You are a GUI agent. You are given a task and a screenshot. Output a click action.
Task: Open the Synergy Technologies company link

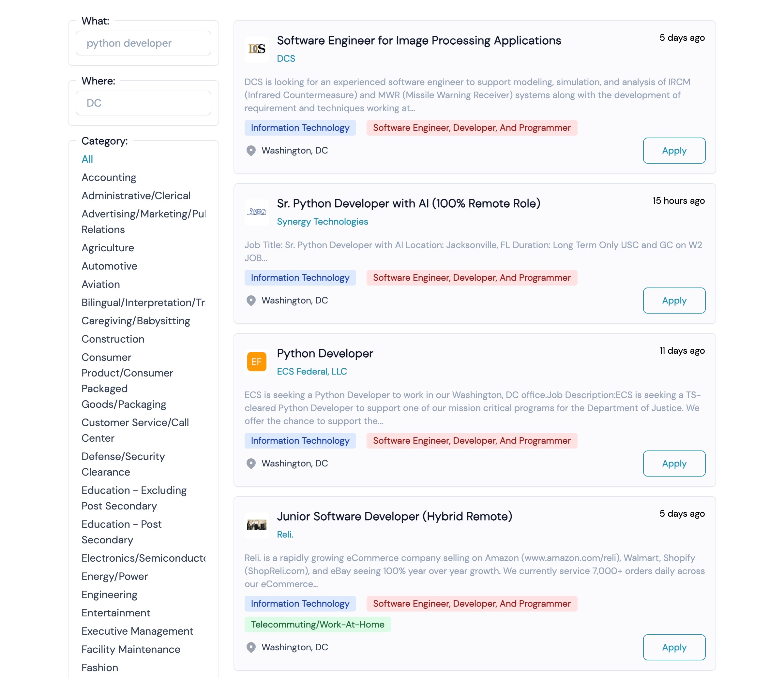pyautogui.click(x=323, y=222)
